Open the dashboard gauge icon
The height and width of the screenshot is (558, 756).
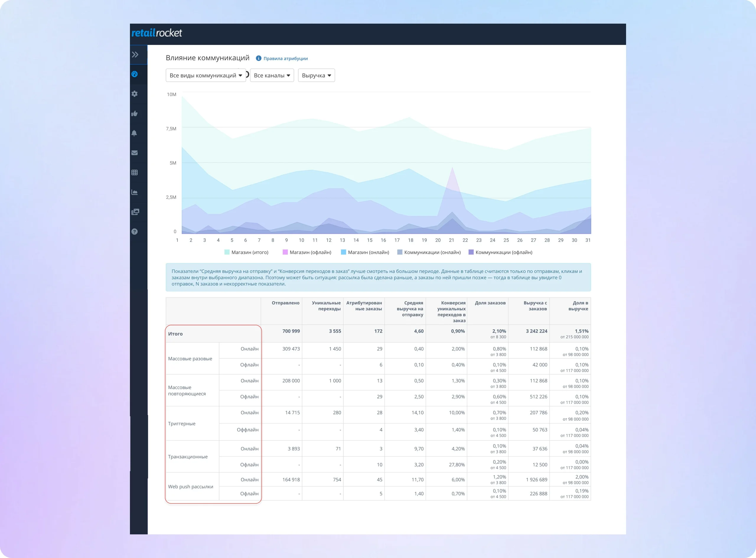[x=135, y=74]
